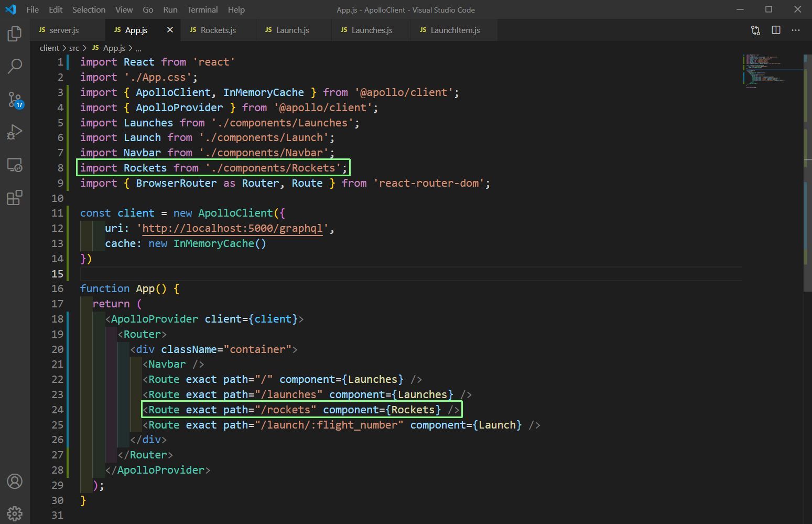Click the src breadcrumb segment
812x524 pixels.
click(74, 48)
